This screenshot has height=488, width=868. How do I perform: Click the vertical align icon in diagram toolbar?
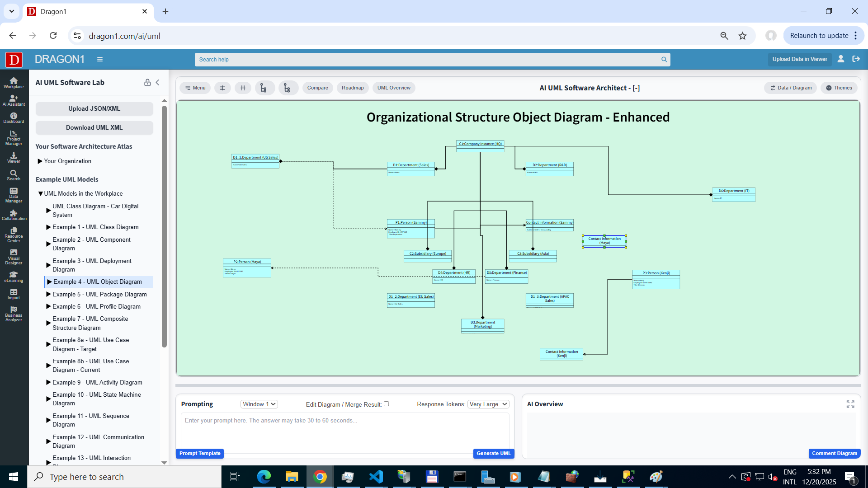243,88
